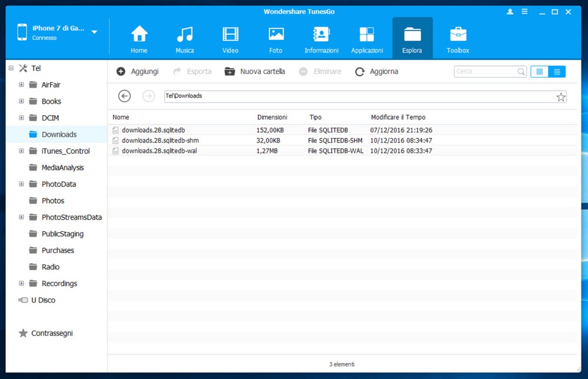Go to the Musica section
This screenshot has width=588, height=379.
pos(185,39)
